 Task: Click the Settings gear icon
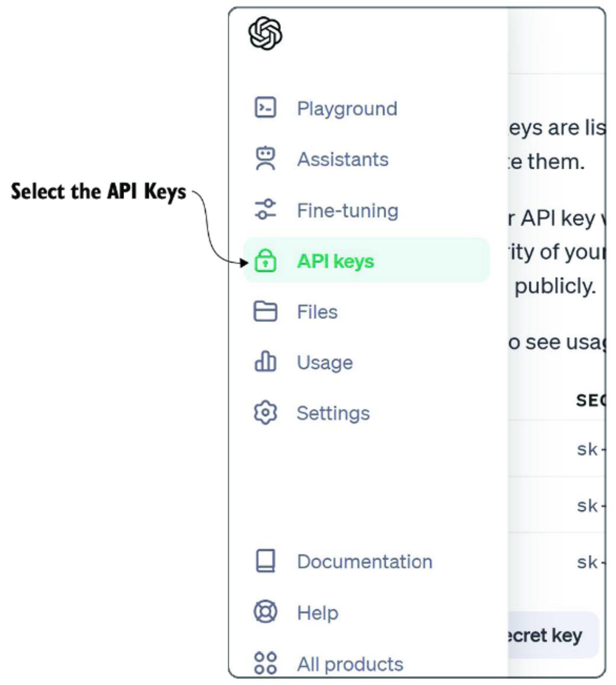(x=265, y=412)
